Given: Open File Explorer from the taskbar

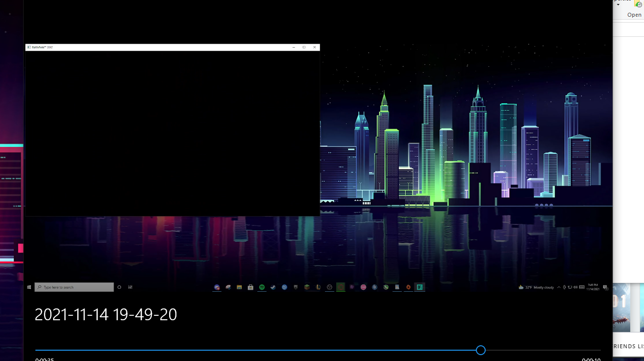Looking at the screenshot, I should click(239, 287).
